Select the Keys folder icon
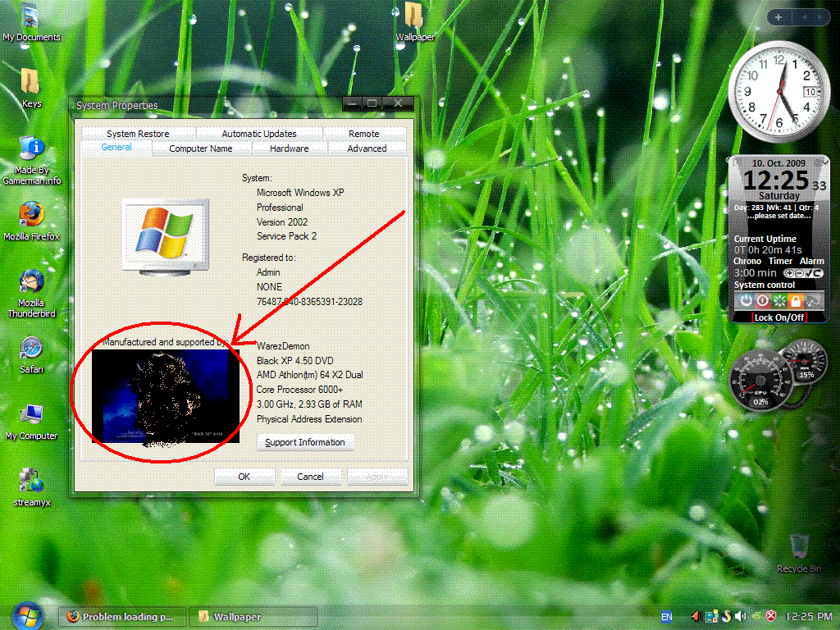Viewport: 840px width, 630px height. coord(31,88)
